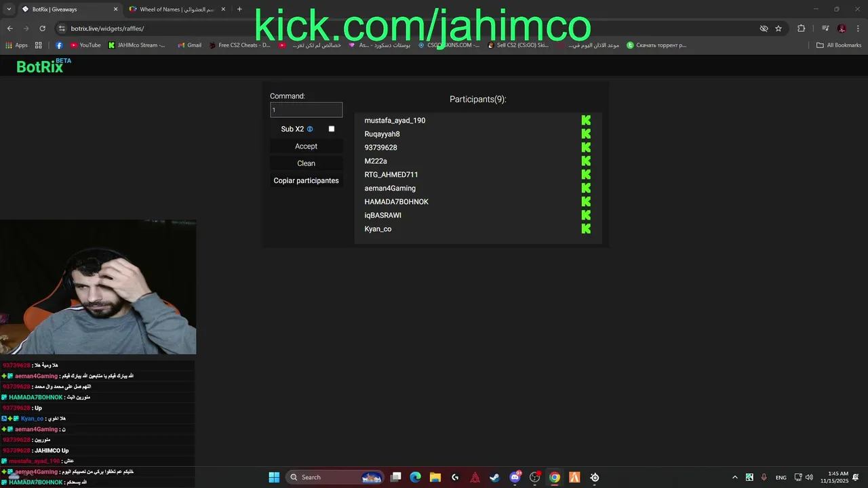Click the Kick icon beside RTG_AHMED711
Viewport: 868px width, 488px height.
pyautogui.click(x=586, y=175)
